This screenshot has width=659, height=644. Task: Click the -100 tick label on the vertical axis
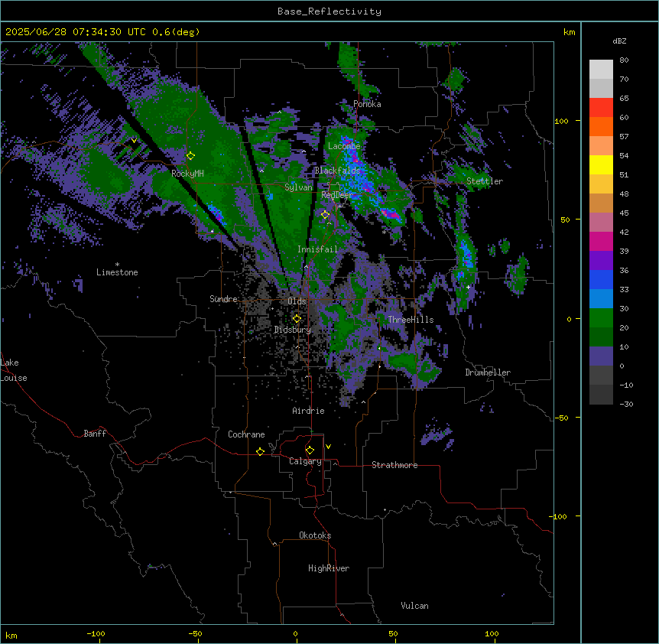tap(560, 516)
